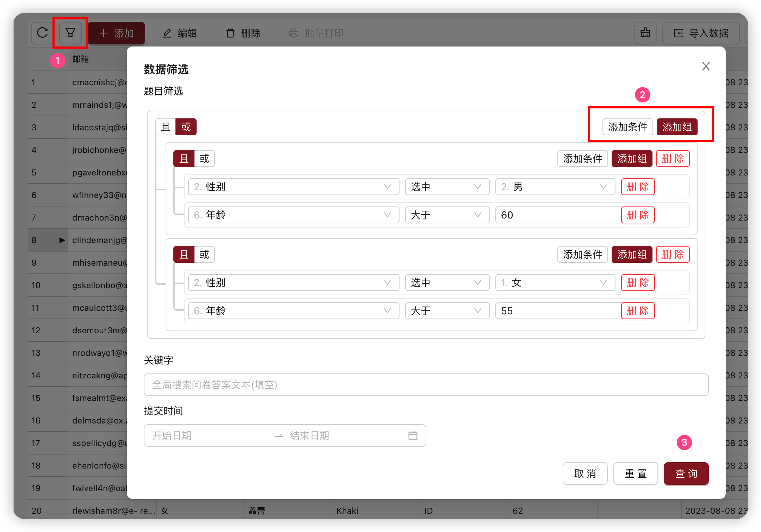Open 大于 operator dropdown beside value 55
Image resolution: width=761 pixels, height=532 pixels.
[x=447, y=311]
